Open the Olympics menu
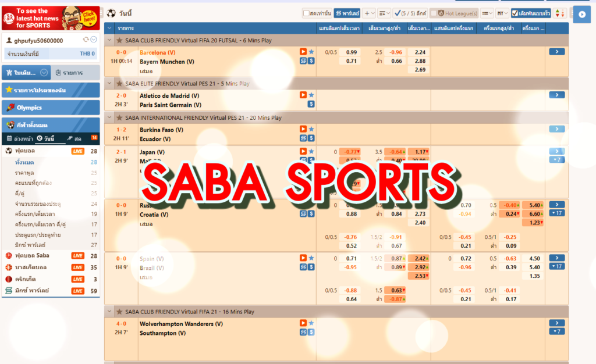596x364 pixels. 51,108
